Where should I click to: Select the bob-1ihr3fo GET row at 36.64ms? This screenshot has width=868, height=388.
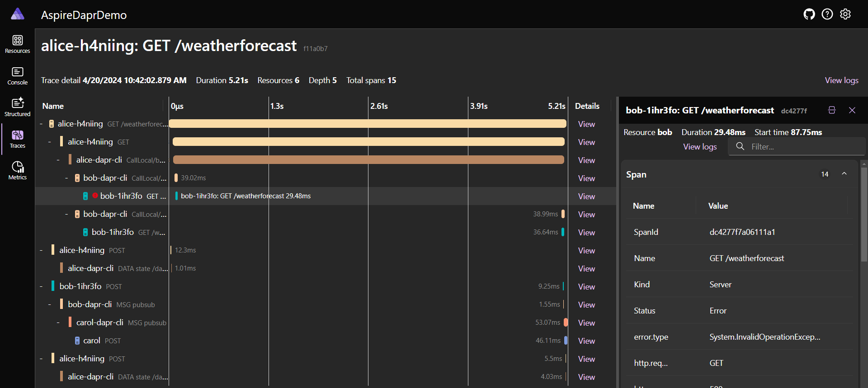tap(325, 232)
